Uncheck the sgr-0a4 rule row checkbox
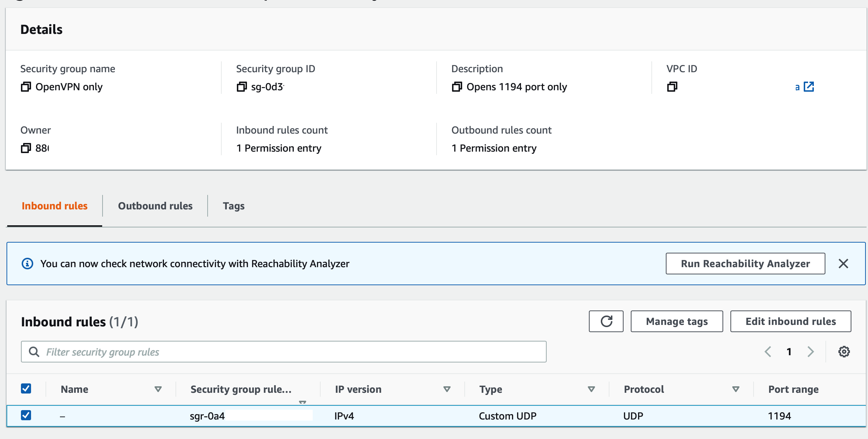 pyautogui.click(x=26, y=415)
